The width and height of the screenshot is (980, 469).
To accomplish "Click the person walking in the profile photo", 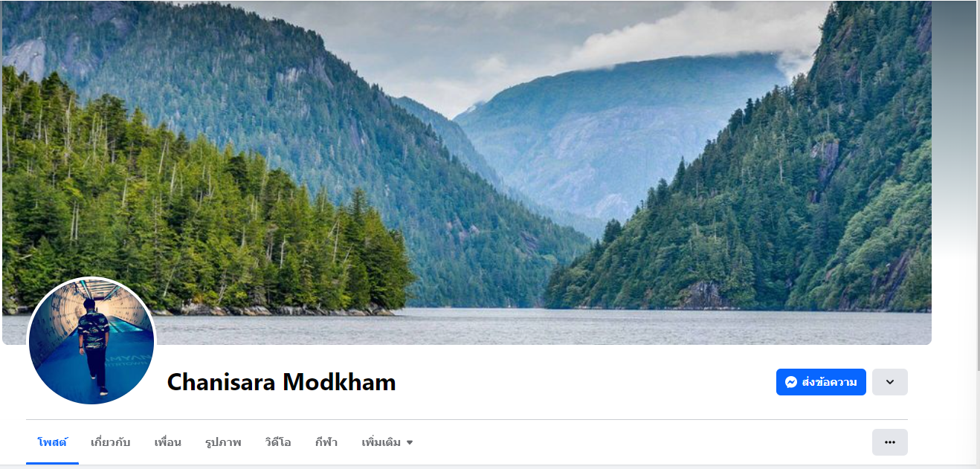I will tap(94, 346).
